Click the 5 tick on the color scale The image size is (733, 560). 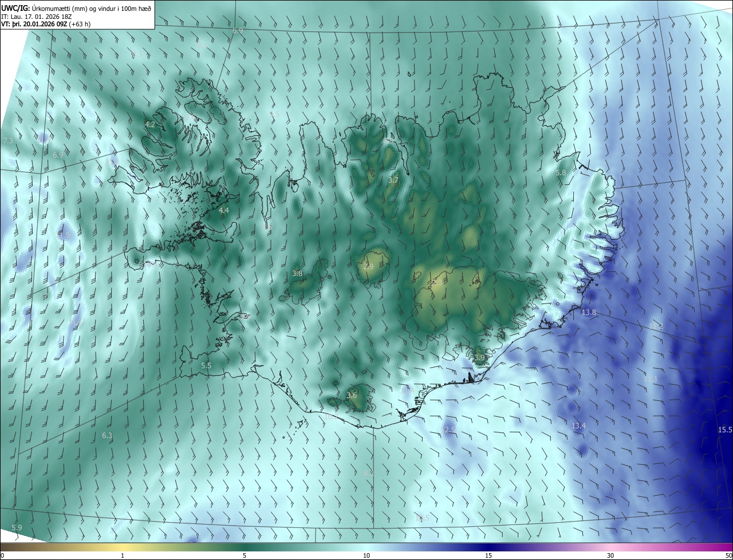click(245, 555)
